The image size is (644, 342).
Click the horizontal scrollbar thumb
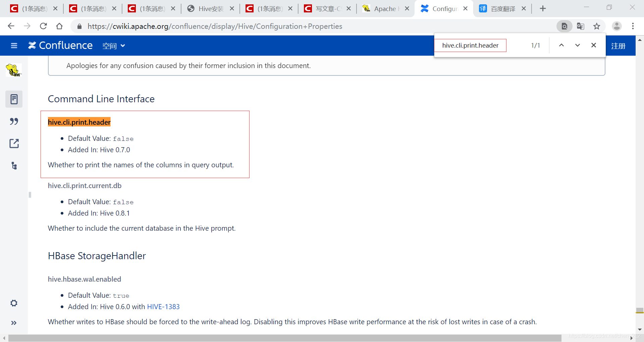coord(285,338)
